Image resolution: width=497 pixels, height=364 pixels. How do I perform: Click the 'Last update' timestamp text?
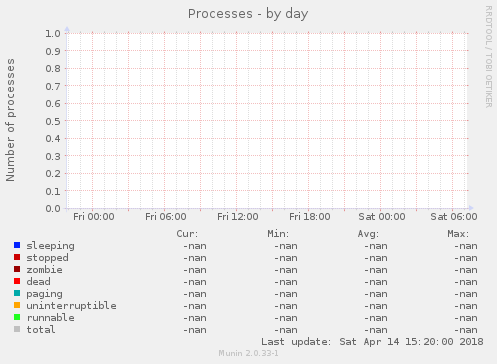point(372,342)
